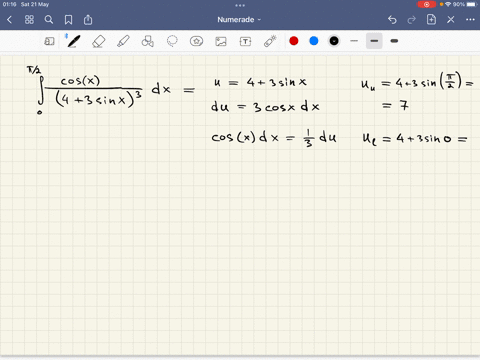Image resolution: width=480 pixels, height=360 pixels.
Task: Open the thumbnail grid view
Action: [29, 20]
